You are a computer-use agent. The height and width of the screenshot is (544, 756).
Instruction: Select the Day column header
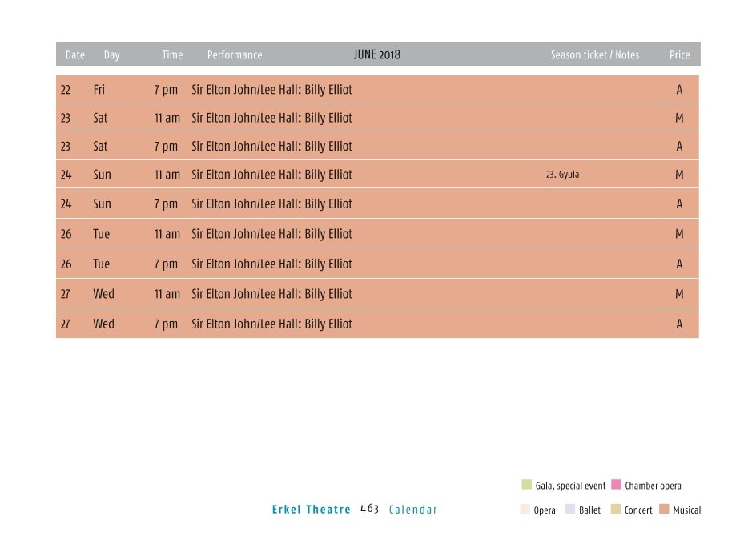(111, 55)
